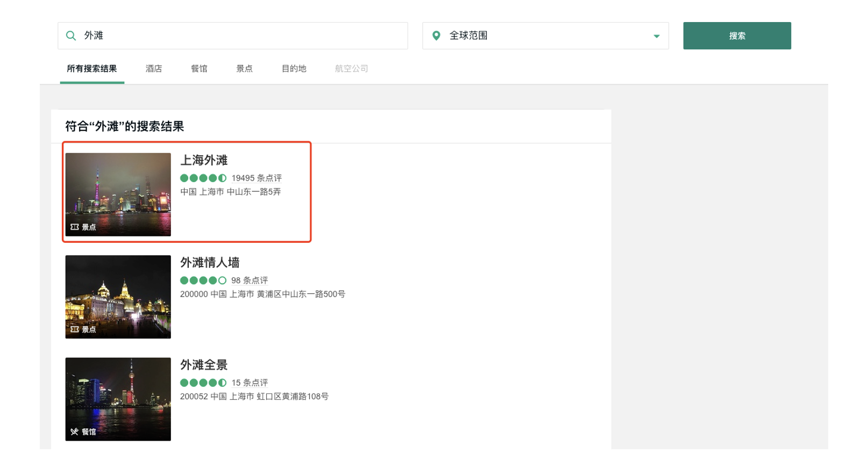Select the 景点 filter tab
This screenshot has height=460, width=868.
pyautogui.click(x=244, y=68)
